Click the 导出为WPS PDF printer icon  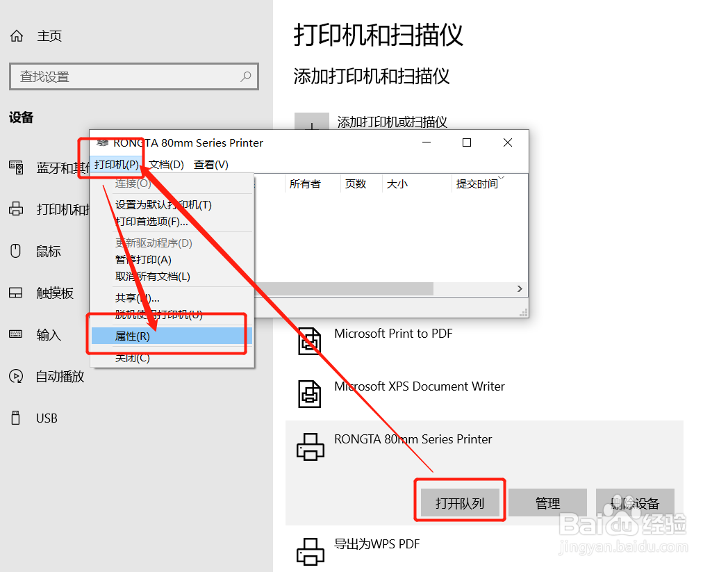tap(310, 552)
